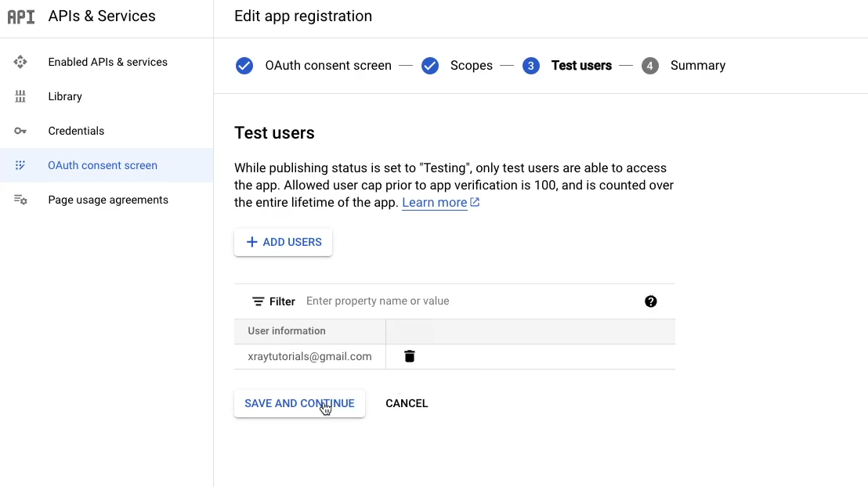Open Page usage agreements in sidebar
Viewport: 868px width, 487px height.
(x=108, y=200)
